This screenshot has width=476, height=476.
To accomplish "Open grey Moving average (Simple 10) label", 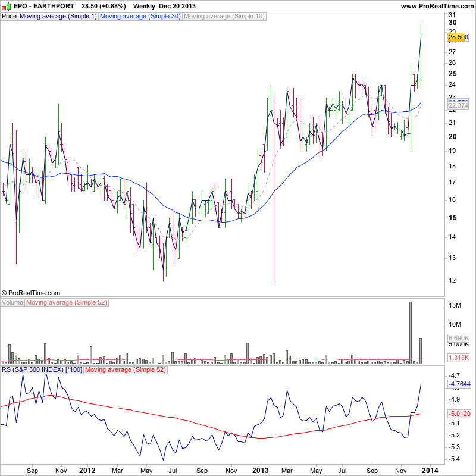I will click(224, 17).
